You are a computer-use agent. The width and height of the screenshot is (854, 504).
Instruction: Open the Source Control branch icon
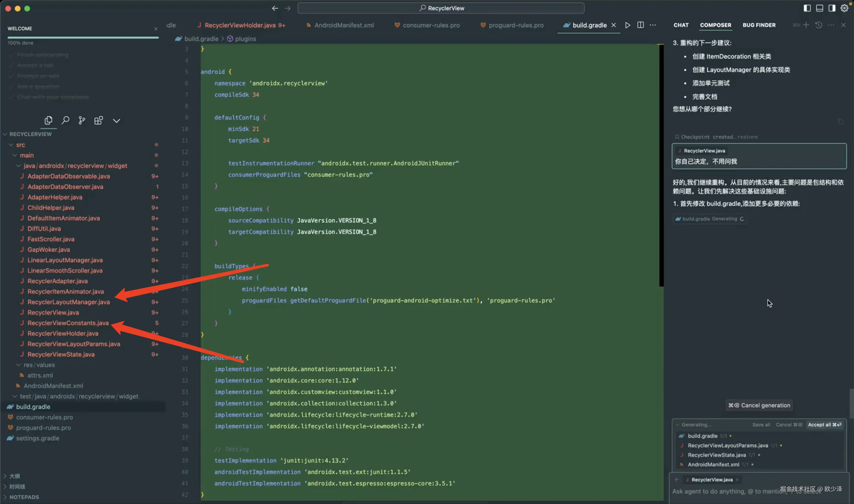pos(82,120)
